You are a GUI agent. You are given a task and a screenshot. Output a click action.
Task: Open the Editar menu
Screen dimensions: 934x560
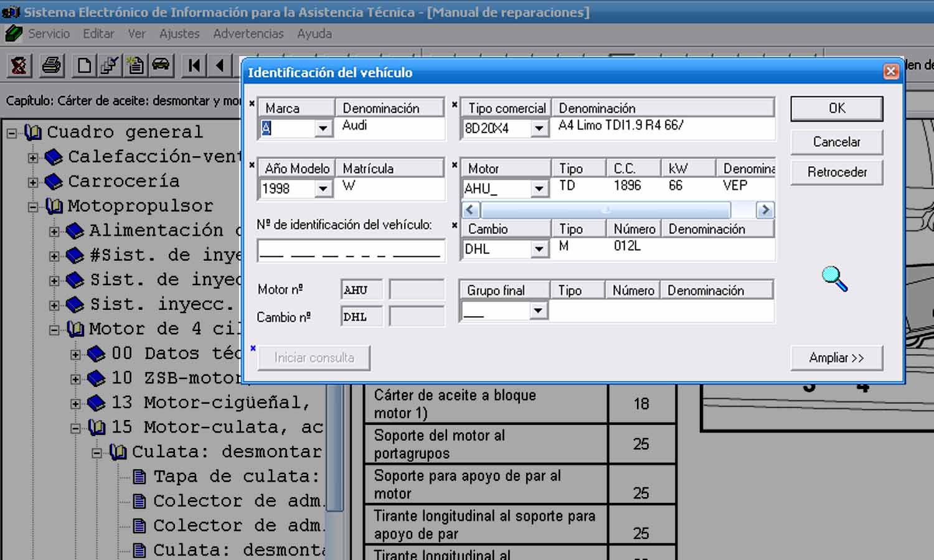[98, 34]
